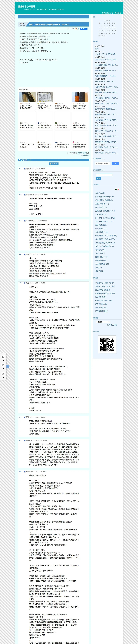Open category 教會流行觀念的偏差 (493)
The image size is (138, 644).
[105, 239]
